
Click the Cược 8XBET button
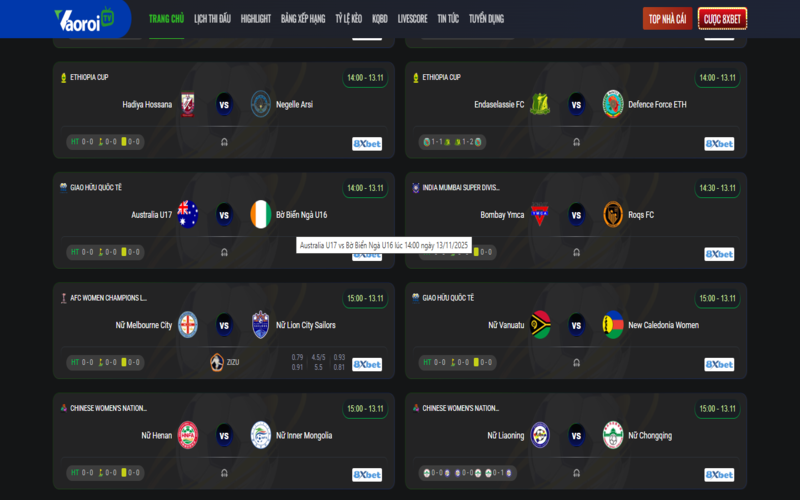pos(722,19)
